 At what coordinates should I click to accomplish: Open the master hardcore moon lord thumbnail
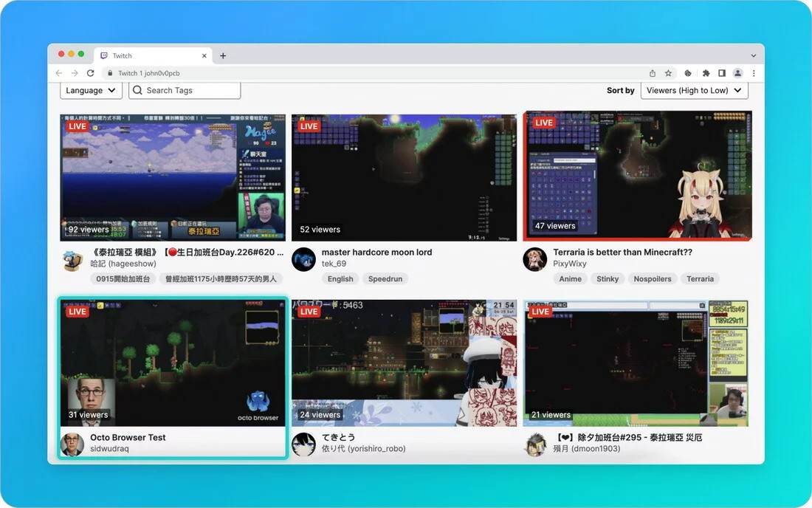404,178
